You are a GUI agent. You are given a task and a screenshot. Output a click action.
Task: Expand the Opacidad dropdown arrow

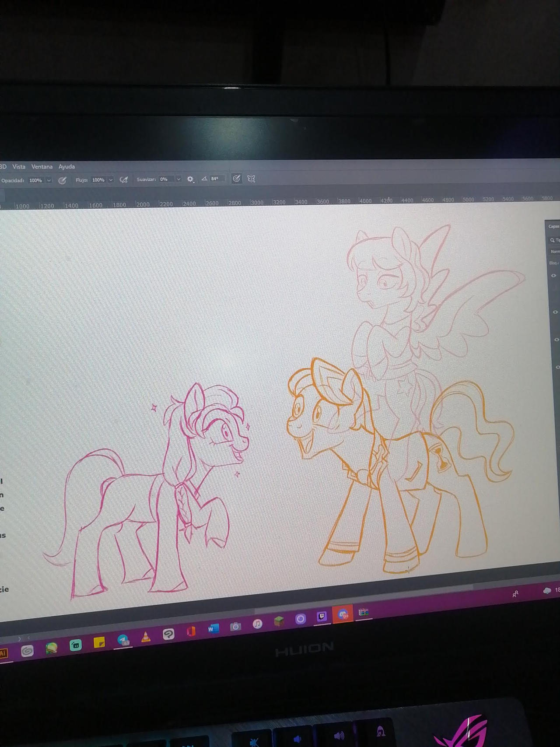click(49, 180)
